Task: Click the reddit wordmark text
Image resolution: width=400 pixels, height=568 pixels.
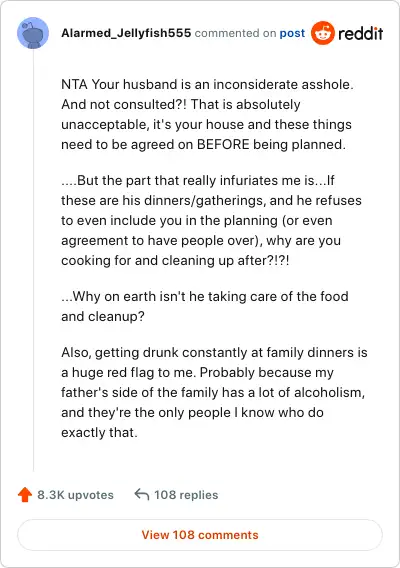Action: click(361, 33)
